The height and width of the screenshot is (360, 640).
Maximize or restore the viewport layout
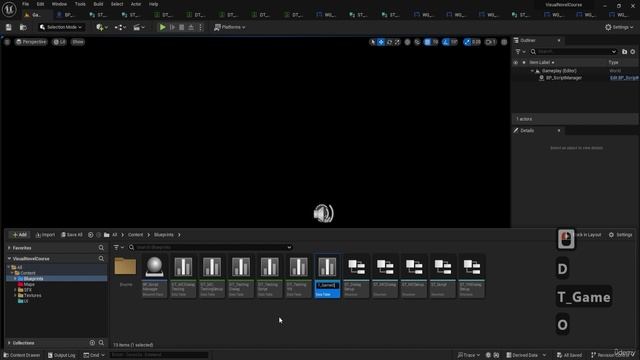point(504,42)
